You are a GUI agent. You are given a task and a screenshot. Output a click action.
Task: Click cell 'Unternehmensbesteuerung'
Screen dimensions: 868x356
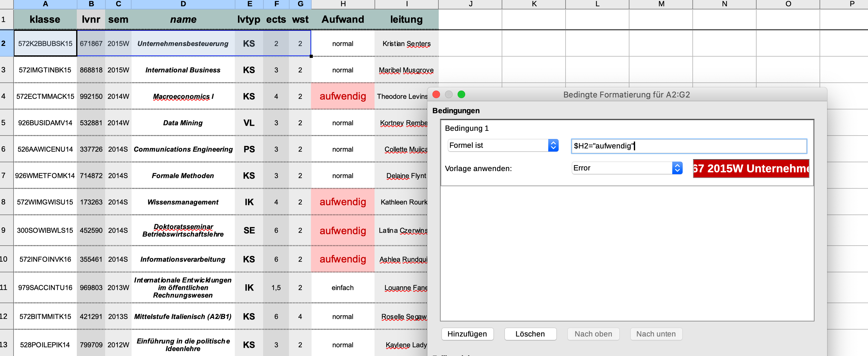[x=183, y=43]
